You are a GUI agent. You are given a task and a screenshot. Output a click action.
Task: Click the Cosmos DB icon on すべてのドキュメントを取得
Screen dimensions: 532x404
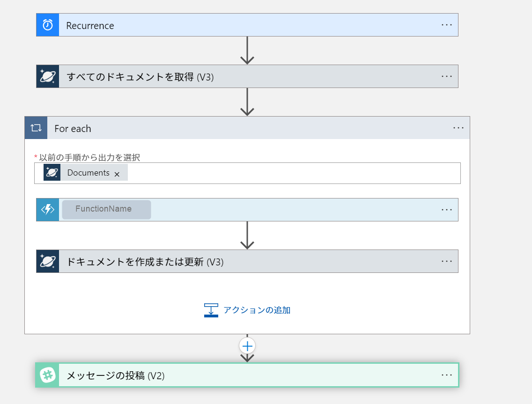(48, 76)
